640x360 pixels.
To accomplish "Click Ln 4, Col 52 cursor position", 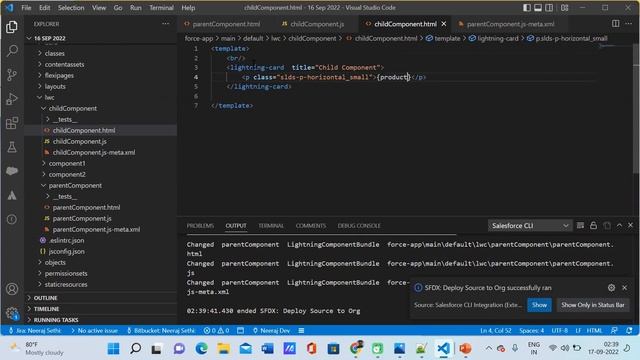I will (x=496, y=330).
